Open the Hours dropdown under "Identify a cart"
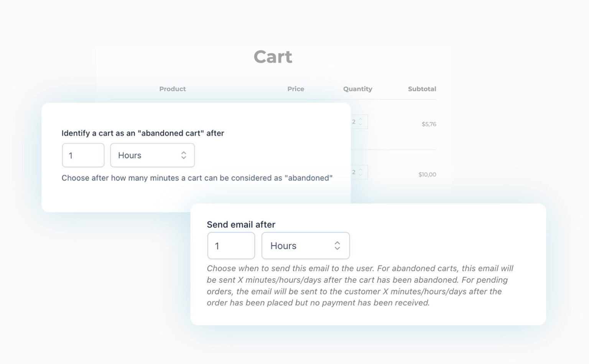Image resolution: width=589 pixels, height=364 pixels. (152, 155)
